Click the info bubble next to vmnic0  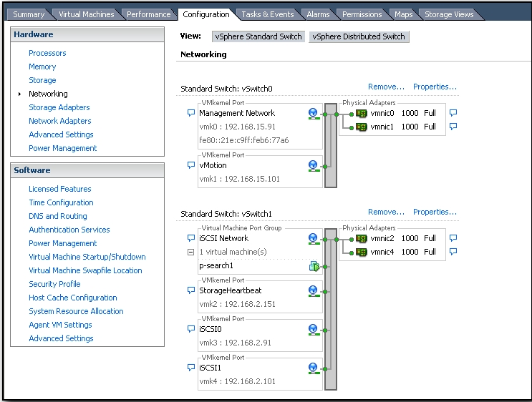(x=453, y=113)
